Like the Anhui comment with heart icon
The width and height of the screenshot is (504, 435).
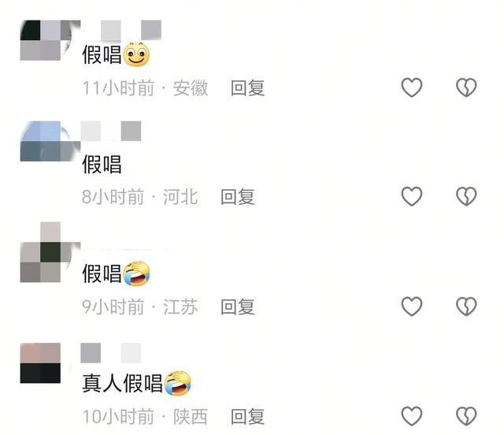(x=412, y=87)
